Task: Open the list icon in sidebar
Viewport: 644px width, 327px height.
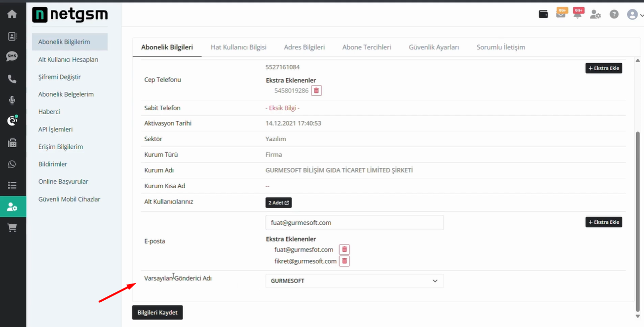Action: click(12, 185)
